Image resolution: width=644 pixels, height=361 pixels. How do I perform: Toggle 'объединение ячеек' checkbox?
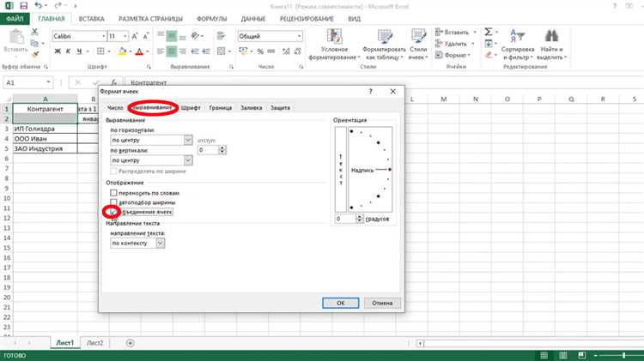pos(113,212)
